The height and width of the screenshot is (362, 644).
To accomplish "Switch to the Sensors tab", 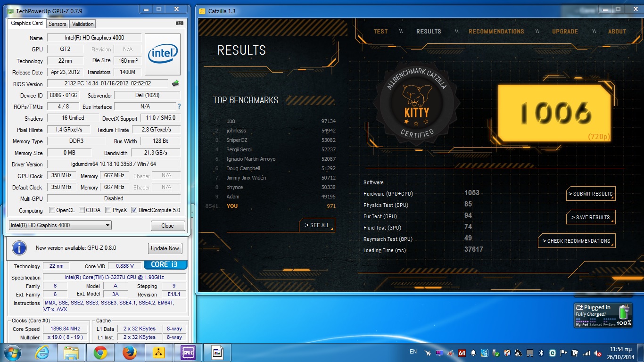I will [58, 24].
